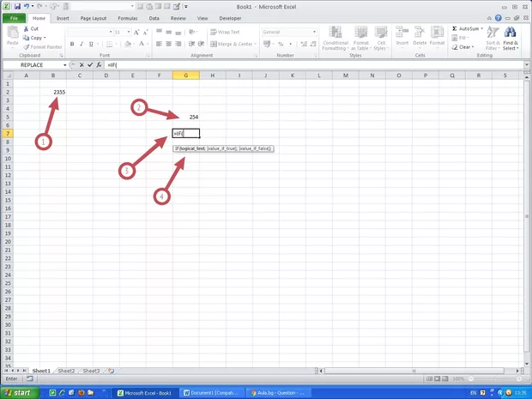Select cell B2 containing 2355
Viewport: 532px width, 399px height.
[x=53, y=92]
